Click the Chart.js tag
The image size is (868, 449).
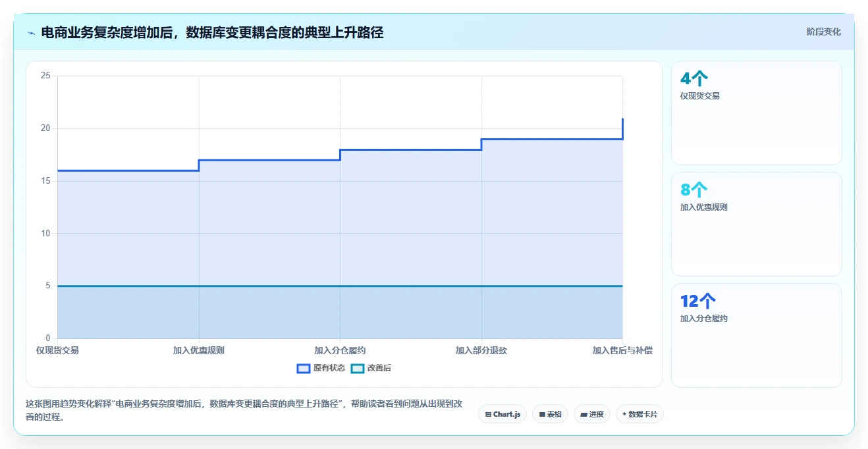[502, 414]
